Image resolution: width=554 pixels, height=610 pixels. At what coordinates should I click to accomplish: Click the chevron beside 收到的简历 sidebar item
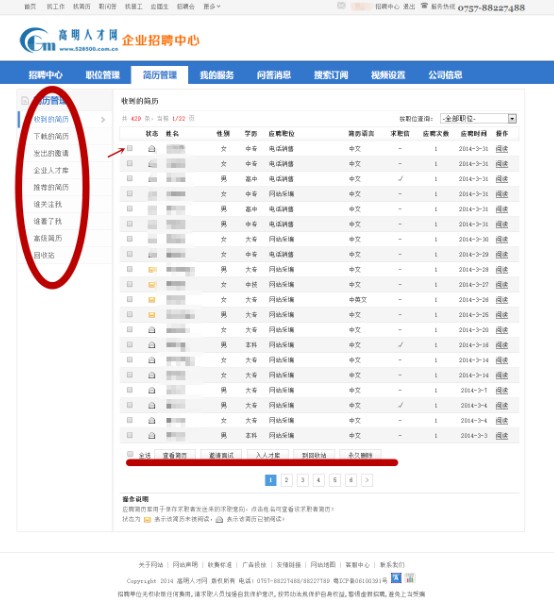point(103,120)
